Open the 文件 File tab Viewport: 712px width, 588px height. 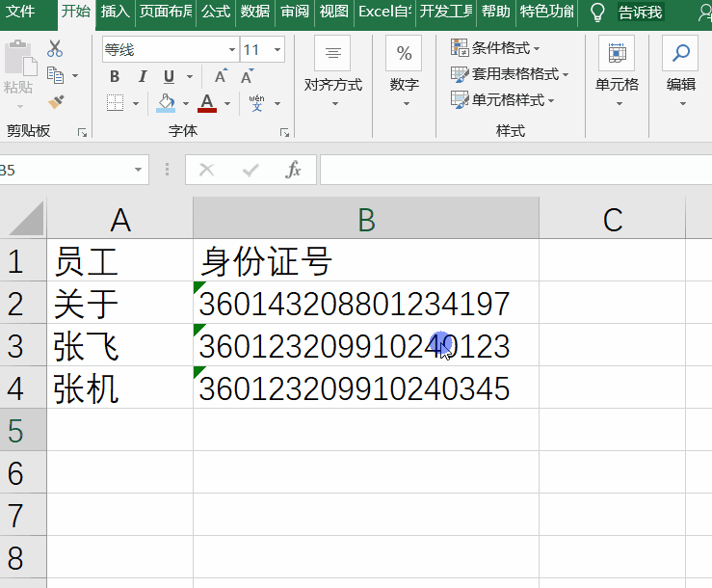click(20, 11)
